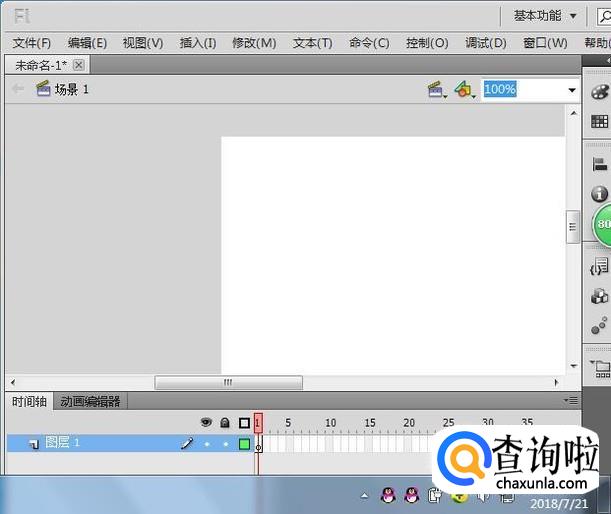Open the Align panel icon

pyautogui.click(x=600, y=164)
